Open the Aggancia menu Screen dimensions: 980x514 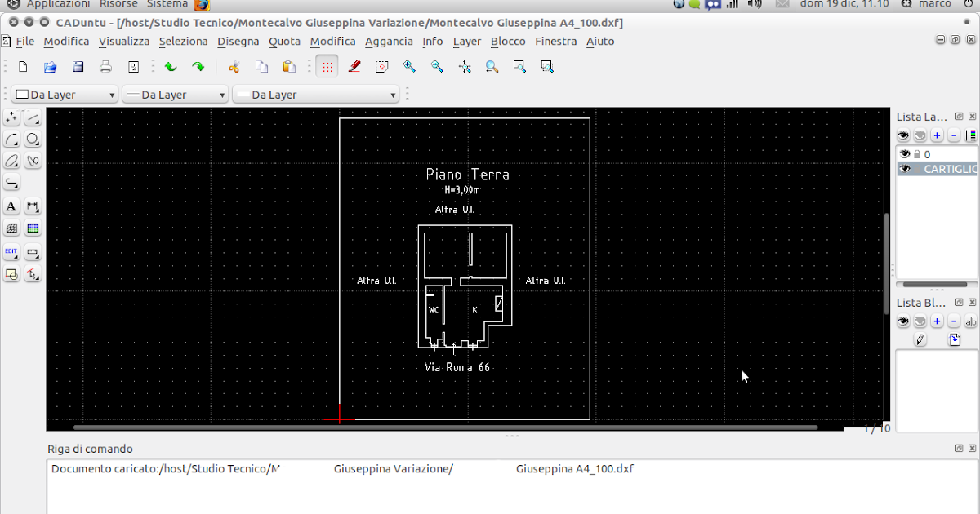coord(389,41)
